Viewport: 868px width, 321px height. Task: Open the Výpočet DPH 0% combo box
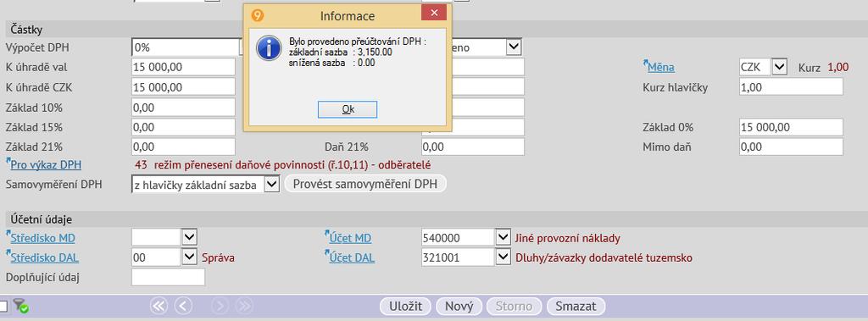(x=187, y=47)
